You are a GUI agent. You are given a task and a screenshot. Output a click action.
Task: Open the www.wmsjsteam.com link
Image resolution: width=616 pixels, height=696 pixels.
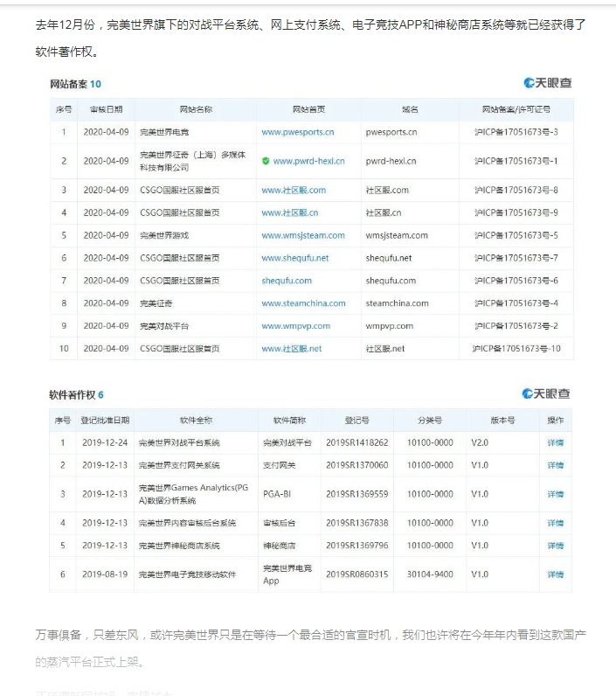[303, 236]
